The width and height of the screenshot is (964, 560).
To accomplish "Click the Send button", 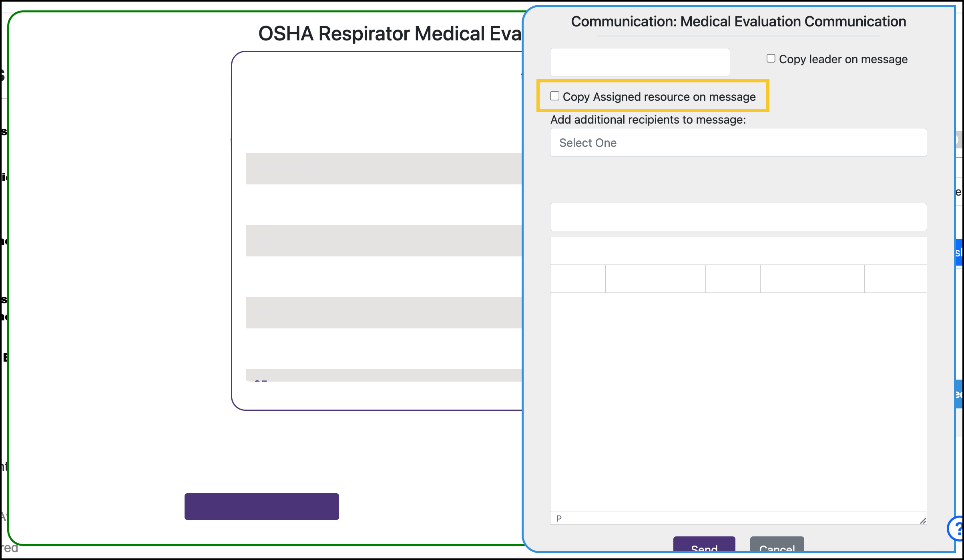I will point(704,545).
